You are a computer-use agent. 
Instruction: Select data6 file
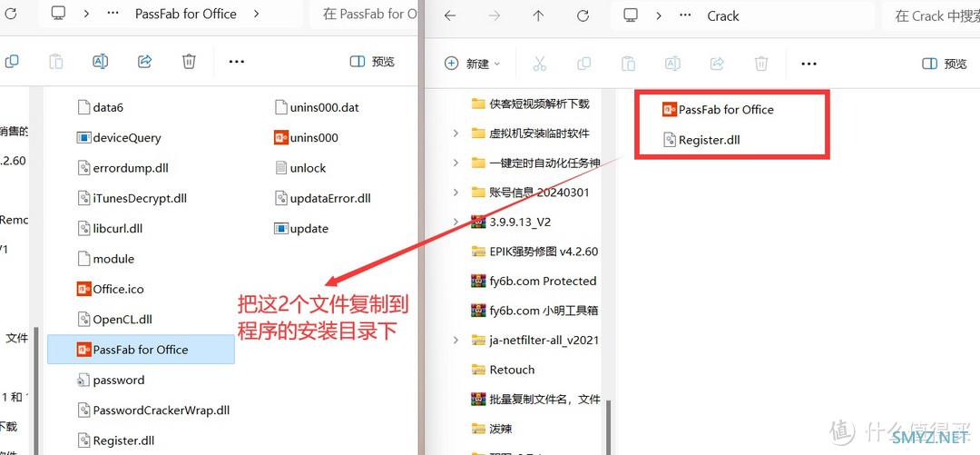tap(100, 107)
